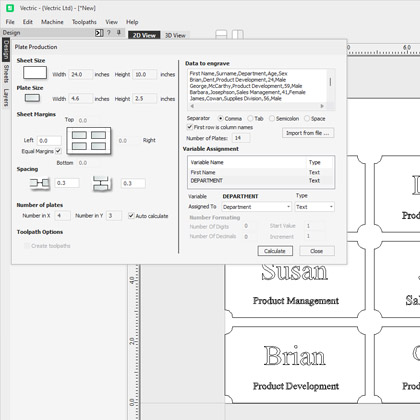
Task: Click the pin icon in Design panel header
Action: pyautogui.click(x=118, y=33)
